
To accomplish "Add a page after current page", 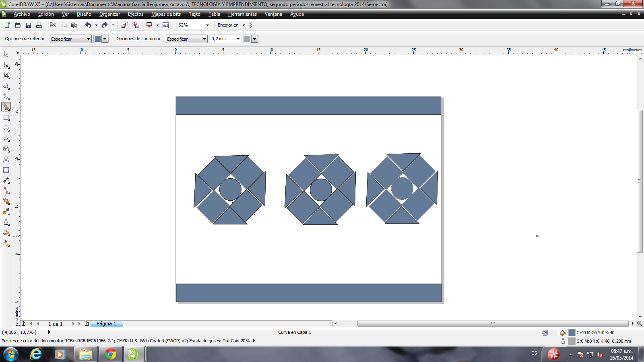I will click(x=87, y=324).
